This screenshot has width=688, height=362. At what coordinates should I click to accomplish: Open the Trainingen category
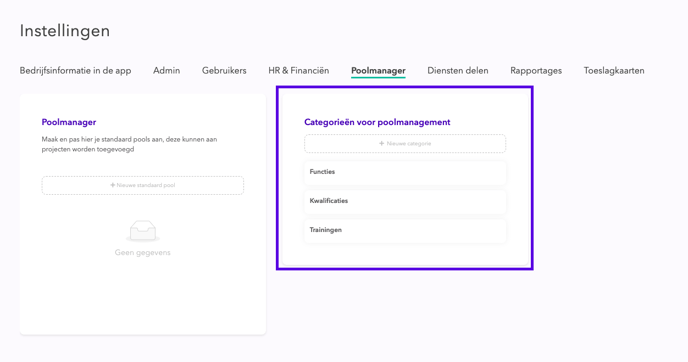[x=405, y=230]
